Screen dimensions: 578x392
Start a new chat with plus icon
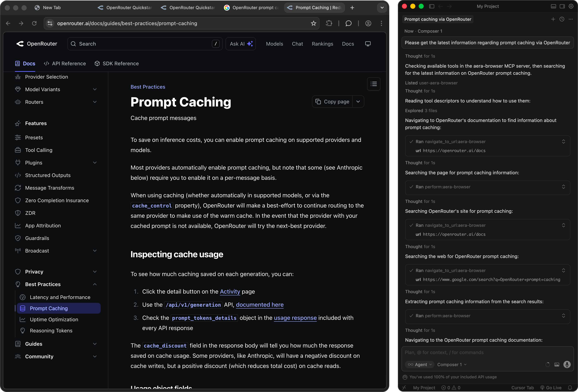point(553,19)
